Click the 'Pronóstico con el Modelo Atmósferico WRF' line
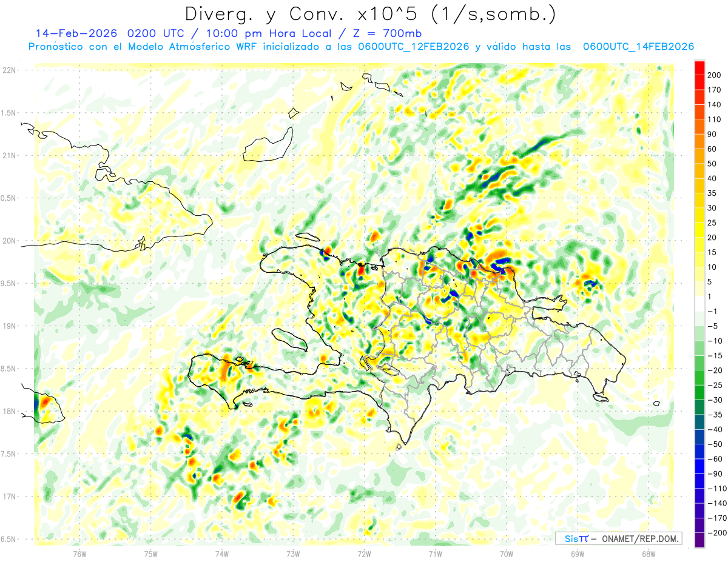The width and height of the screenshot is (728, 562). 143,47
